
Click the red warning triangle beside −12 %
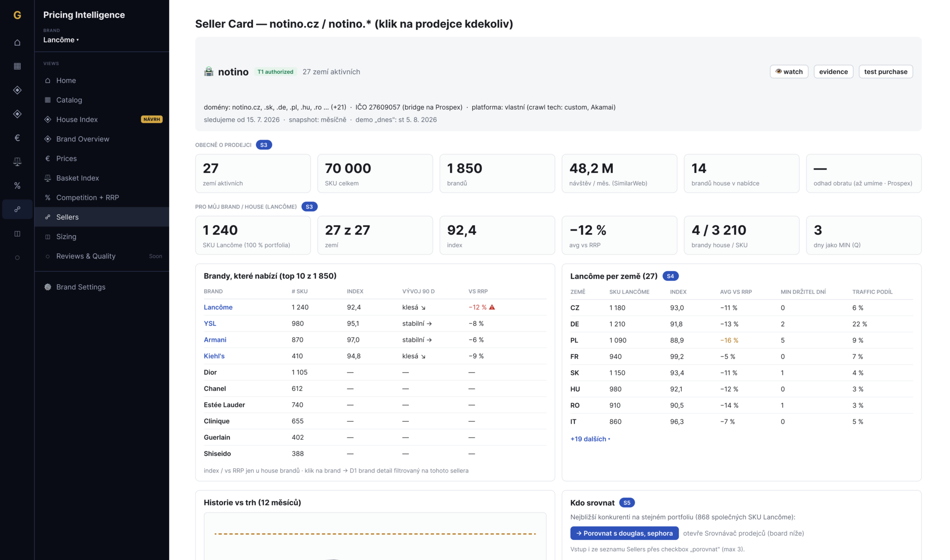492,307
